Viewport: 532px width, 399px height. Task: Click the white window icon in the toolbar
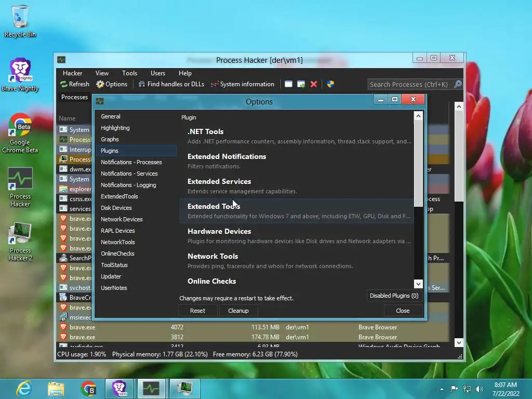(288, 84)
